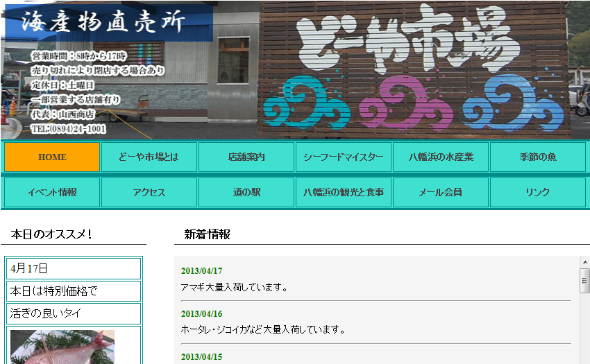Open the どーや市場とは page
Image resolution: width=590 pixels, height=364 pixels.
[x=149, y=157]
